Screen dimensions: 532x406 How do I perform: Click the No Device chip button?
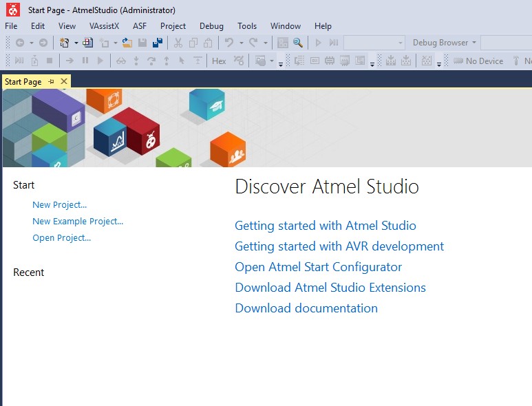(478, 61)
